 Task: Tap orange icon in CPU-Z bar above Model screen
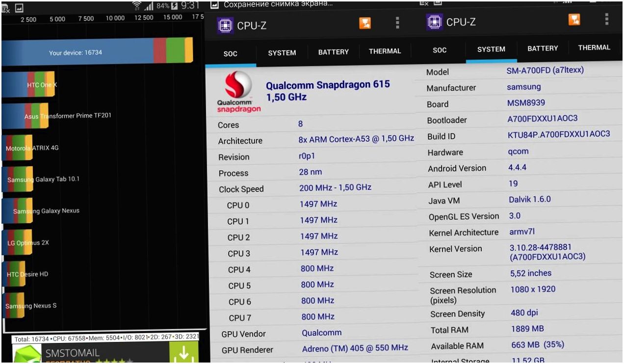[x=574, y=19]
